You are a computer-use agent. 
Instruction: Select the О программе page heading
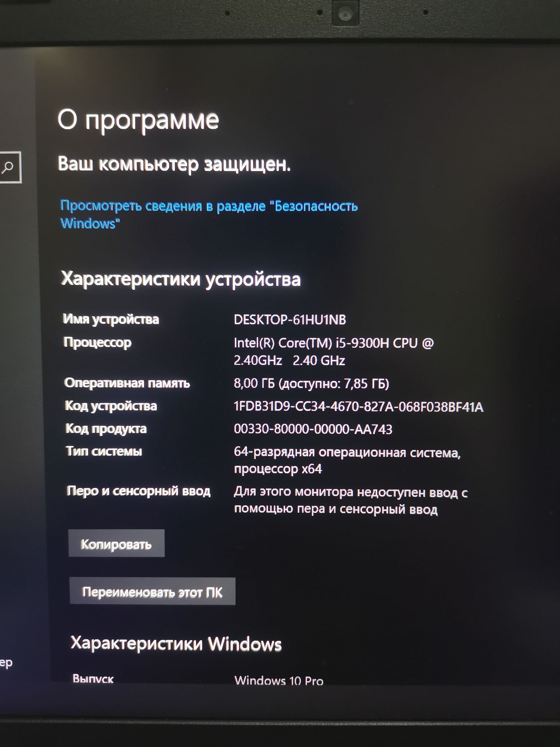point(138,120)
